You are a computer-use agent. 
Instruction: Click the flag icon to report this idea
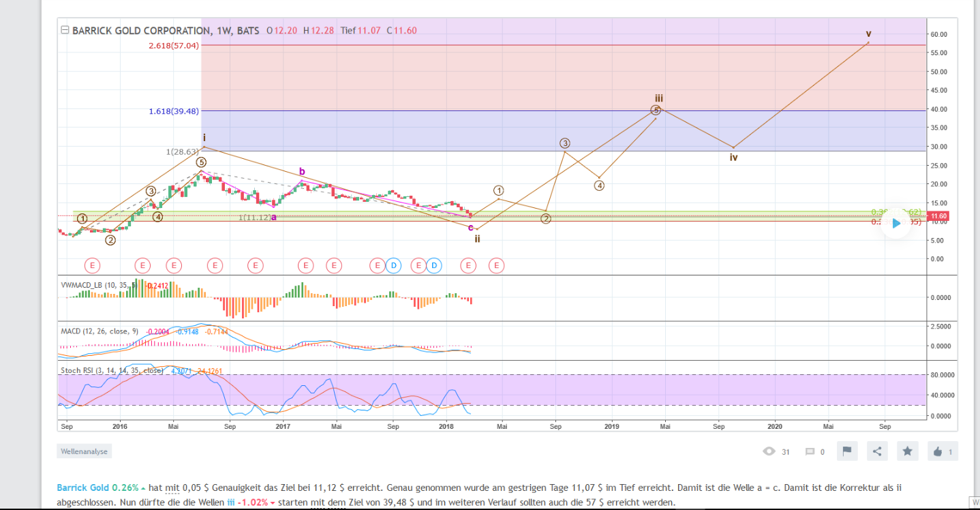pyautogui.click(x=847, y=451)
